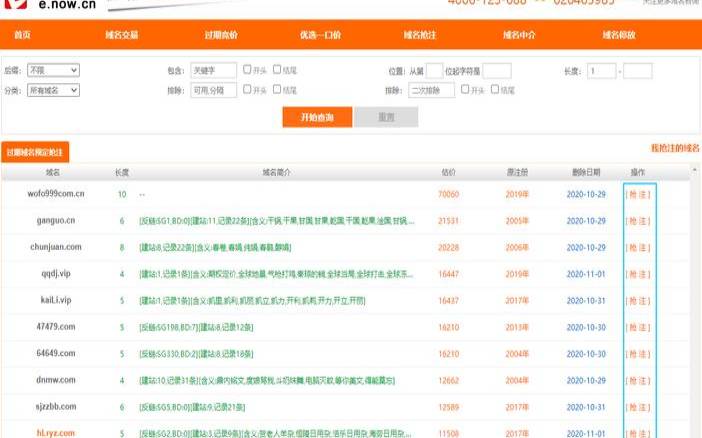The height and width of the screenshot is (438, 702).
Task: Tick the 结尾 checkbox beside the 关键字 field
Action: 277,69
